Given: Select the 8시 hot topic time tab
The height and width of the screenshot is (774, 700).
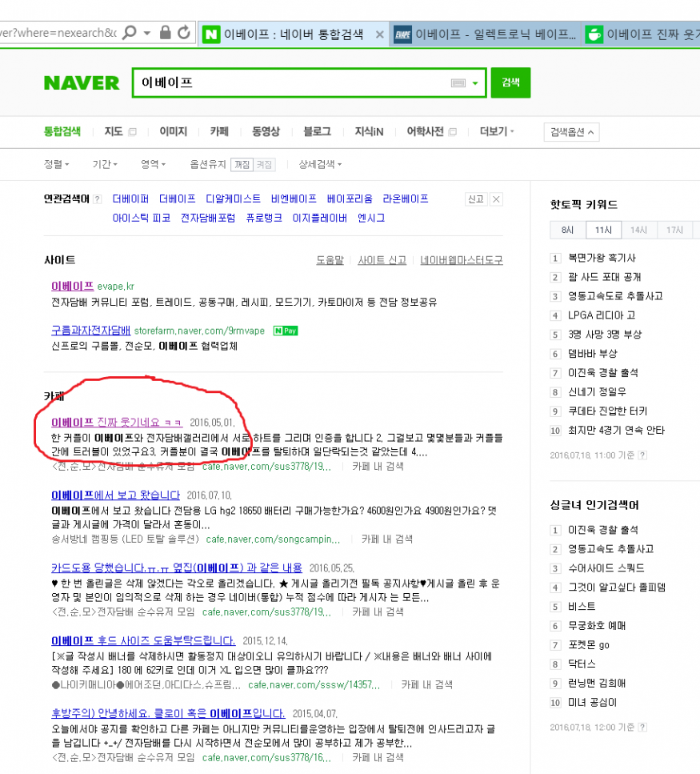Looking at the screenshot, I should pos(567,231).
